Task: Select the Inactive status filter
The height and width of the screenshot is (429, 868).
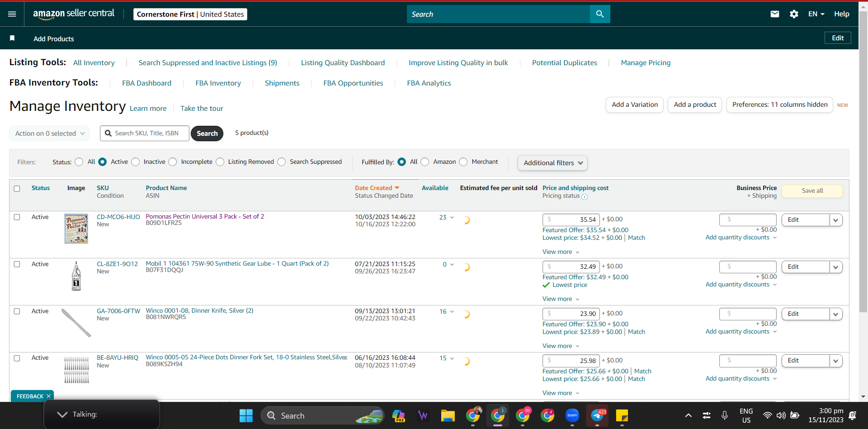Action: [136, 162]
